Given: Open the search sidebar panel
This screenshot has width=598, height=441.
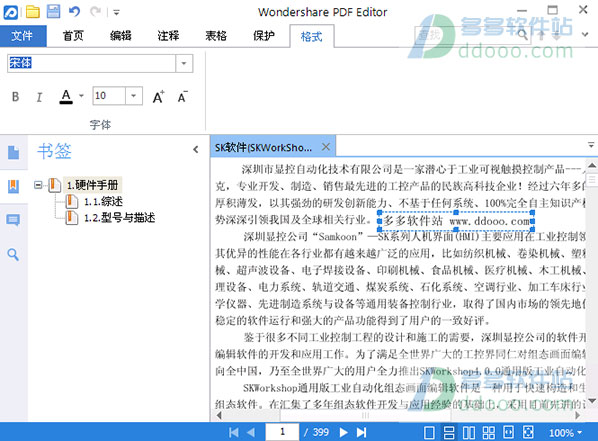Looking at the screenshot, I should click(13, 254).
